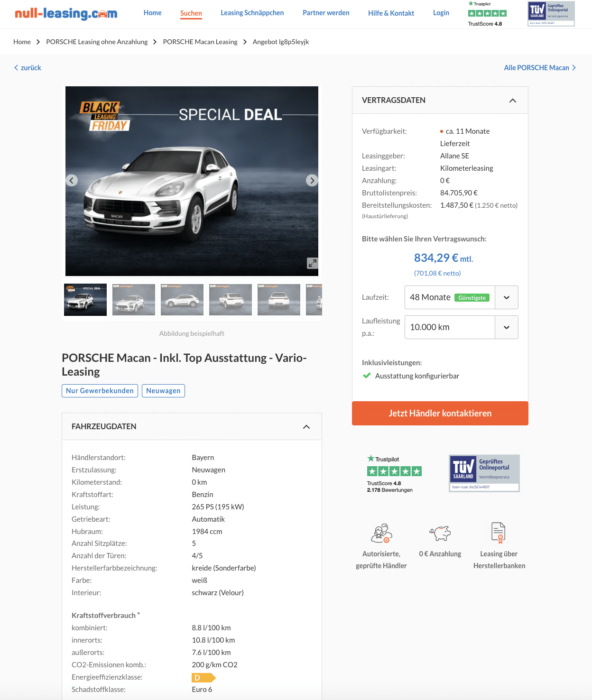This screenshot has height=700, width=592.
Task: Click the kreide (Sonderfarbe) value
Action: coord(224,568)
